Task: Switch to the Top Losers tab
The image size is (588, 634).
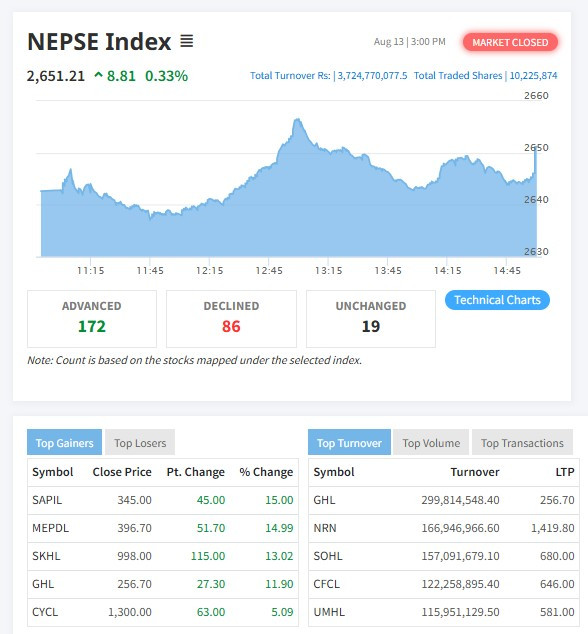Action: click(x=140, y=443)
